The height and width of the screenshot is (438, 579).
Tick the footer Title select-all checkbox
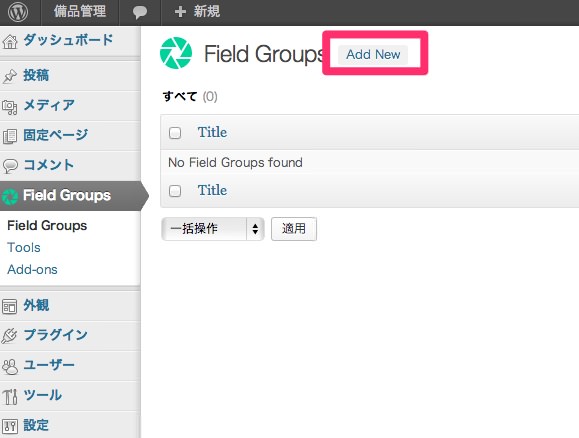pyautogui.click(x=175, y=191)
